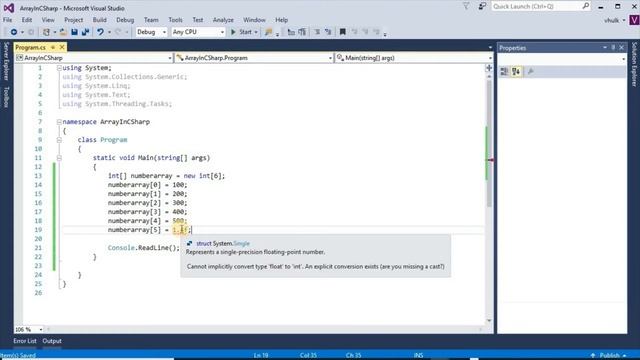The width and height of the screenshot is (640, 360).
Task: Click the Save All toolbar icon
Action: point(85,32)
